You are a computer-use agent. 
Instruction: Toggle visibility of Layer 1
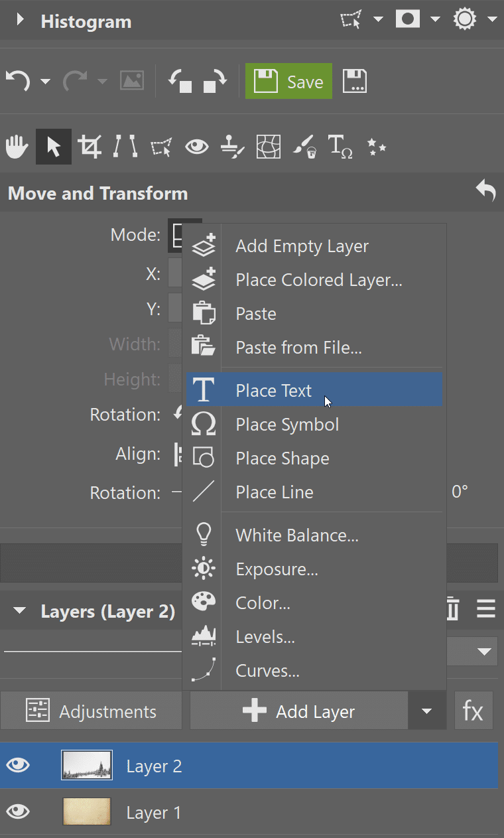[18, 811]
